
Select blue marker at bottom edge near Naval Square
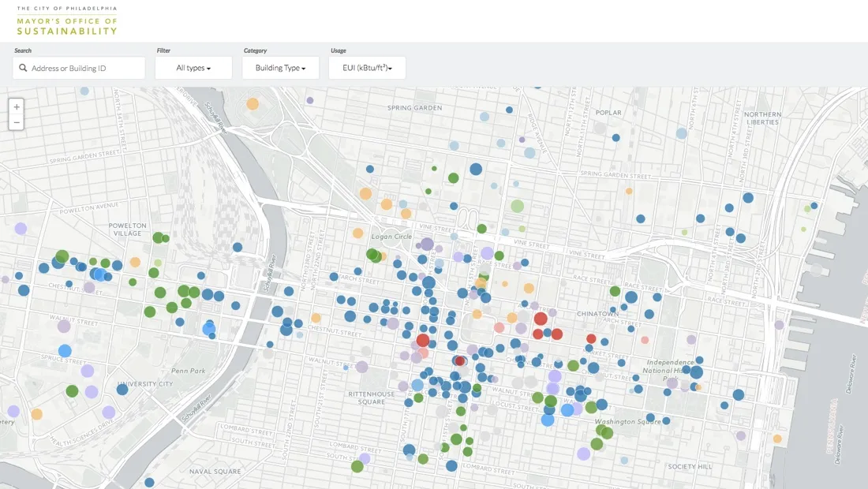coord(149,482)
